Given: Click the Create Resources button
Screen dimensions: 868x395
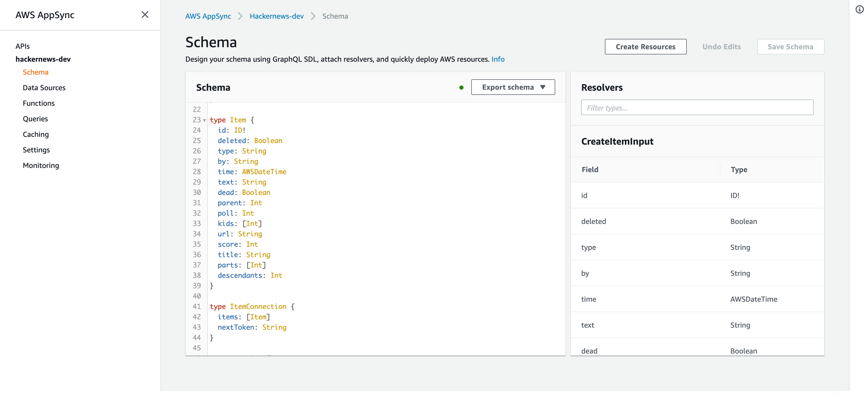Looking at the screenshot, I should click(x=645, y=47).
